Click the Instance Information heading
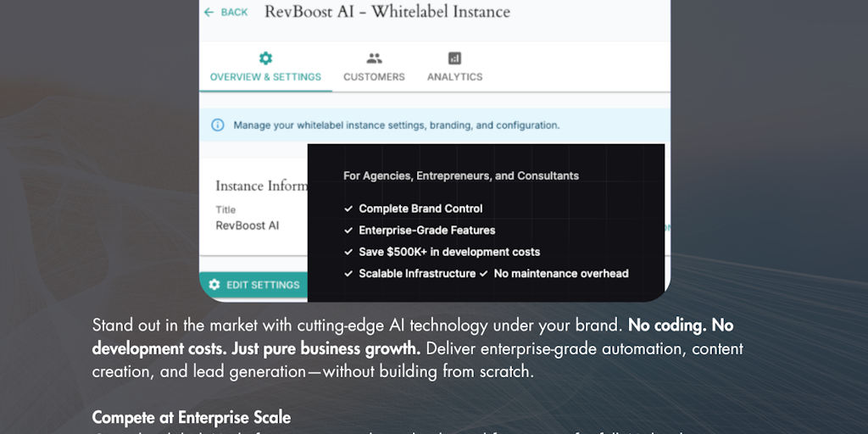 261,186
